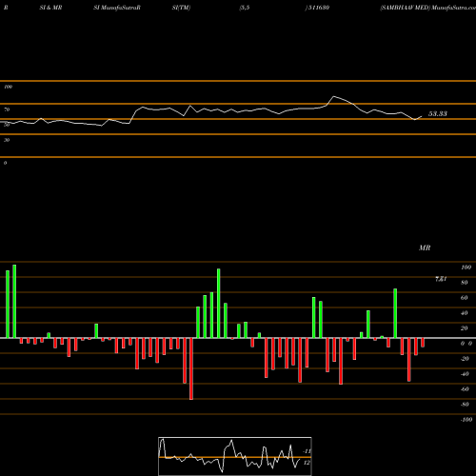Click the 'SI MunafaSutraR' header text
The image size is (476, 476).
(x=117, y=8)
